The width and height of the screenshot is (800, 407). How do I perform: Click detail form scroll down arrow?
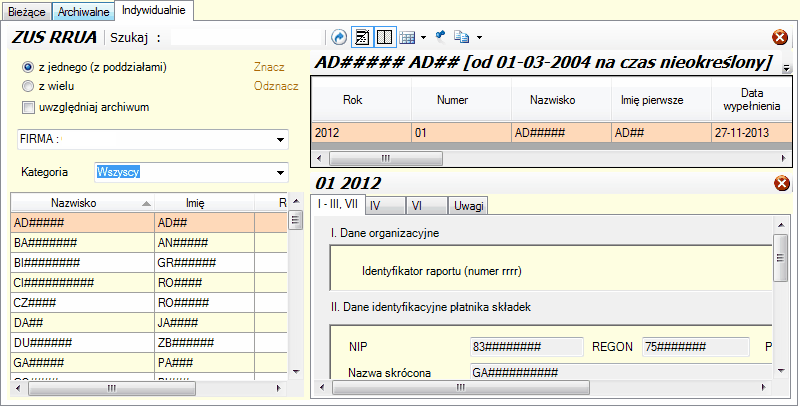click(781, 371)
